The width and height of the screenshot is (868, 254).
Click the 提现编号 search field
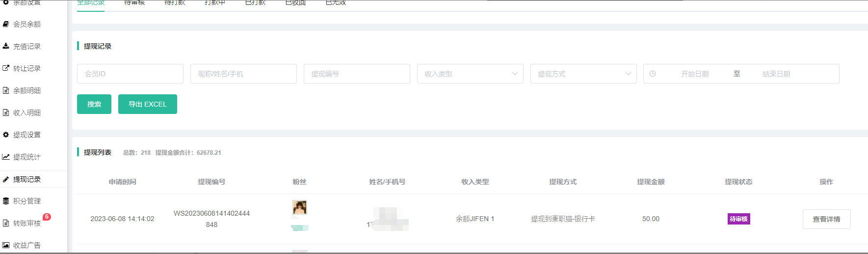357,74
